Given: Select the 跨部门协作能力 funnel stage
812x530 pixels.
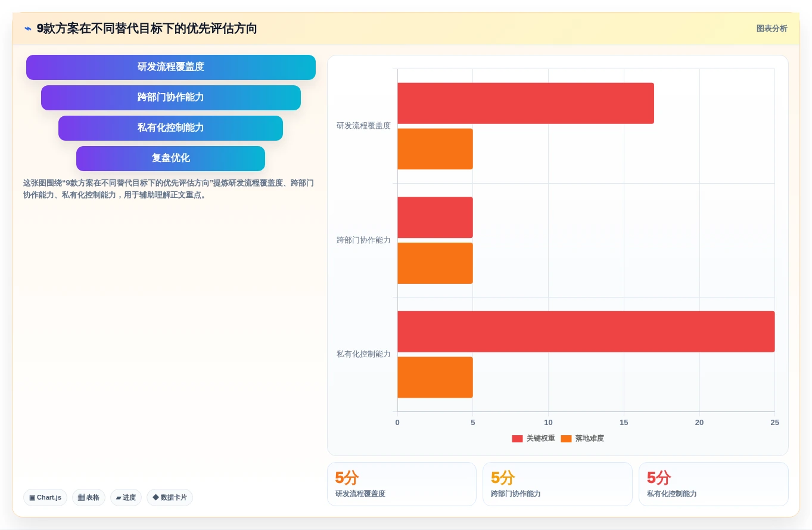Looking at the screenshot, I should (171, 98).
